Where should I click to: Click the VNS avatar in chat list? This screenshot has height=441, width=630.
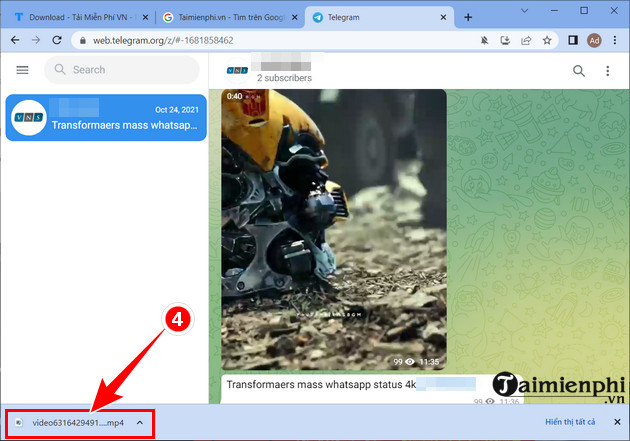click(29, 117)
